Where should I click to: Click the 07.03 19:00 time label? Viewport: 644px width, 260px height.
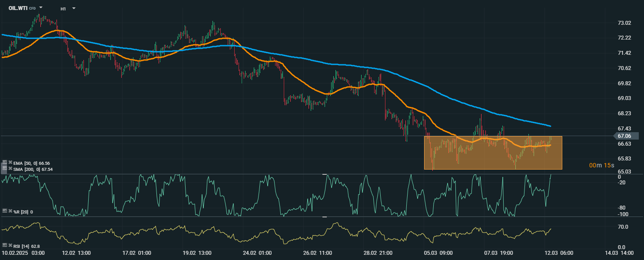click(499, 253)
